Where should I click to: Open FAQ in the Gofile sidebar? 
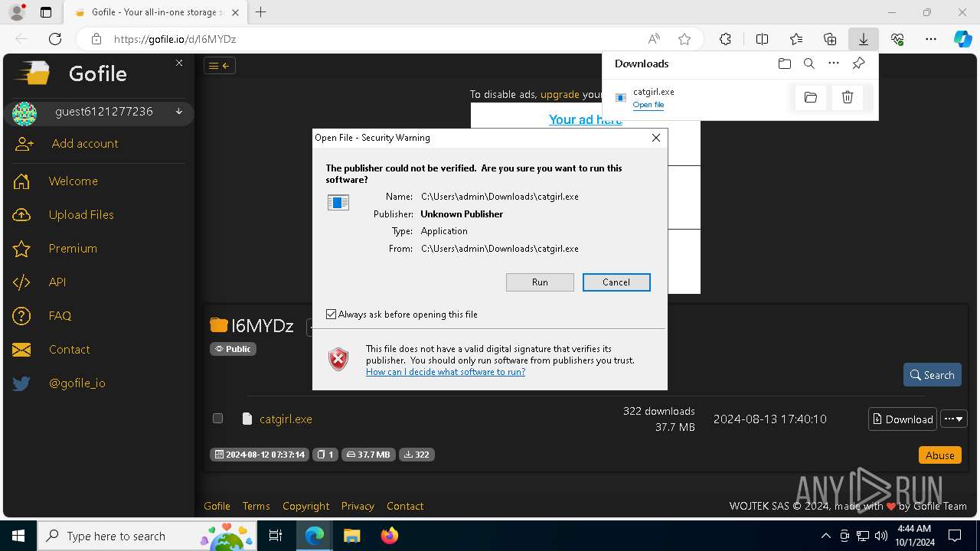coord(60,316)
